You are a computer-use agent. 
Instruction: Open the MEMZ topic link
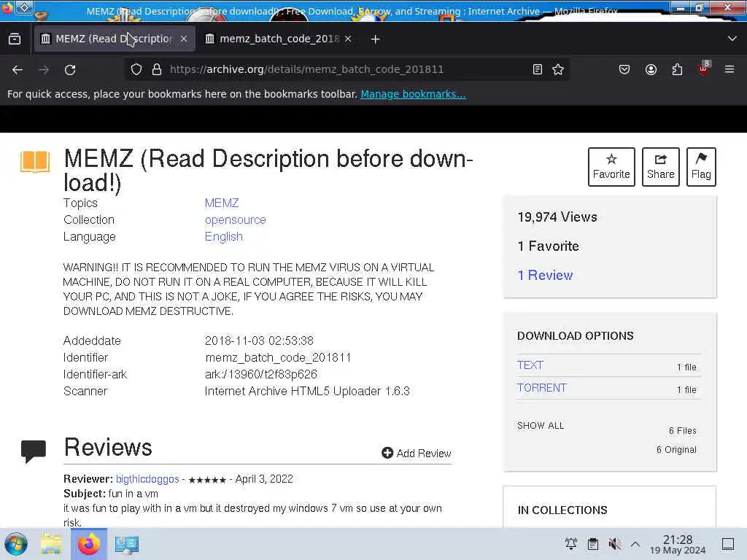click(222, 203)
